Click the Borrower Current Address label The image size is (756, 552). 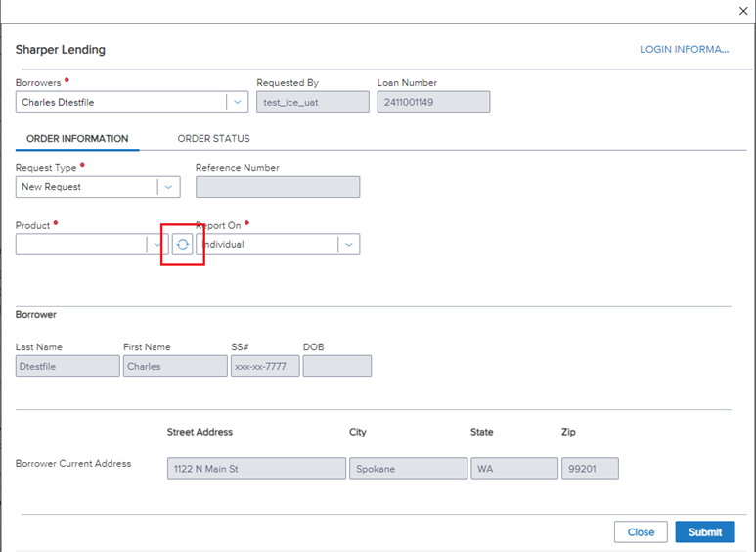73,464
